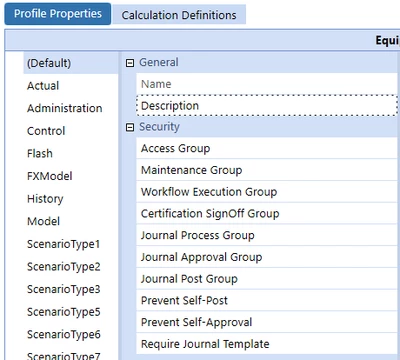Click the Description property row

[267, 106]
